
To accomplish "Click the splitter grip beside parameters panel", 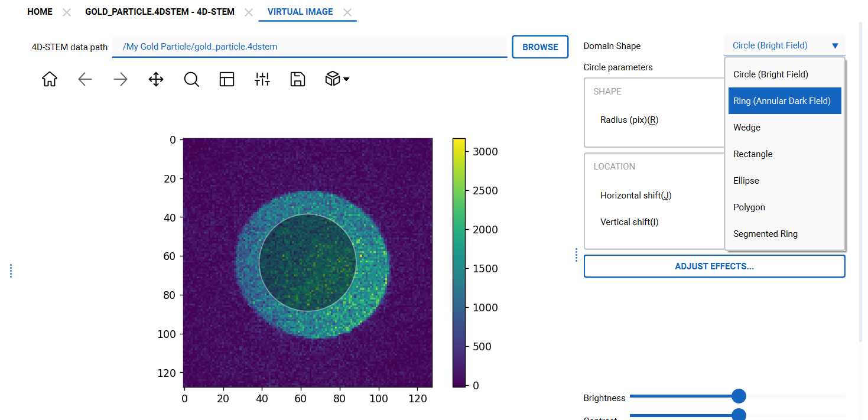I will [x=577, y=255].
